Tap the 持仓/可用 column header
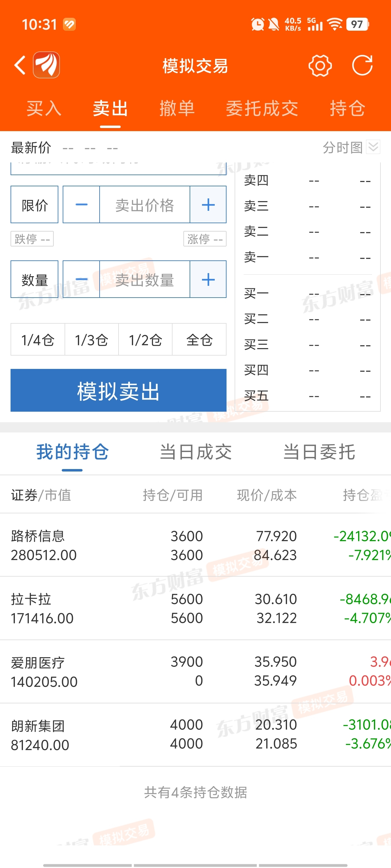 coord(173,495)
